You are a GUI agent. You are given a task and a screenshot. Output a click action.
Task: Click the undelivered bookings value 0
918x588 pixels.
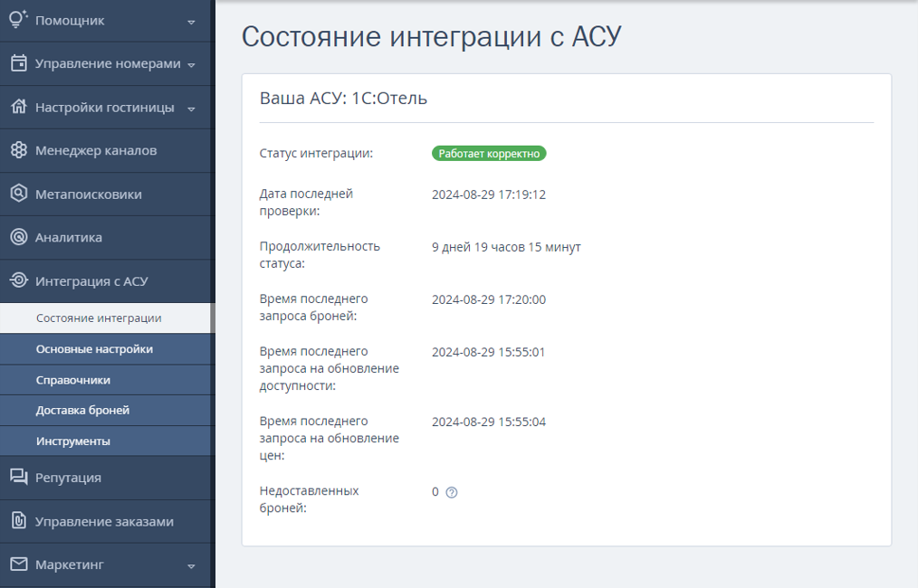pyautogui.click(x=435, y=492)
